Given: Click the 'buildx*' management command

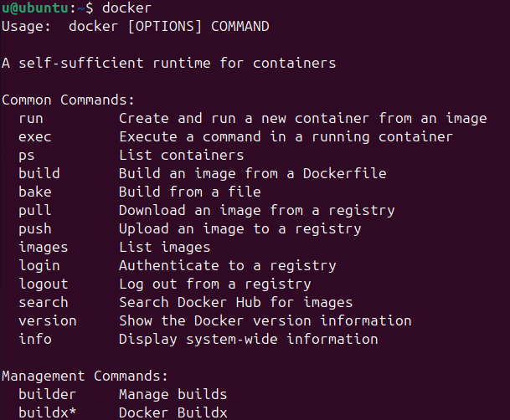Looking at the screenshot, I should 48,412.
